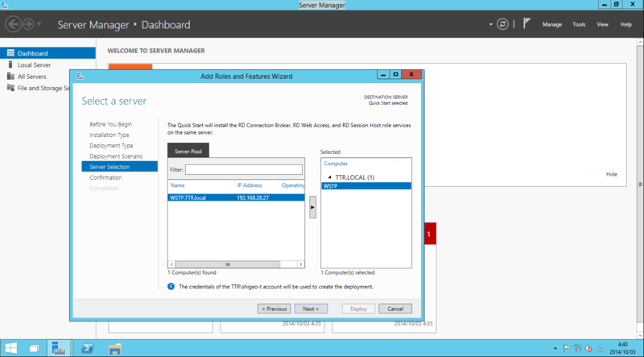The height and width of the screenshot is (357, 644).
Task: Click the wizard title bar icon
Action: point(80,76)
